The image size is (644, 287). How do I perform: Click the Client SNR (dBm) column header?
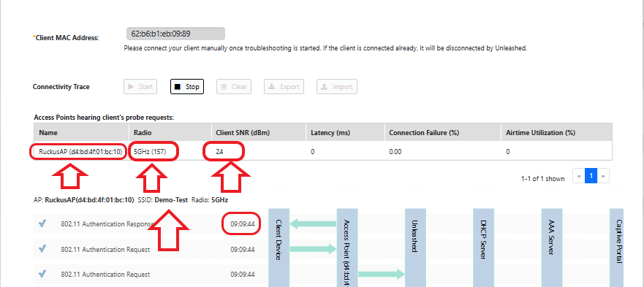click(x=259, y=133)
